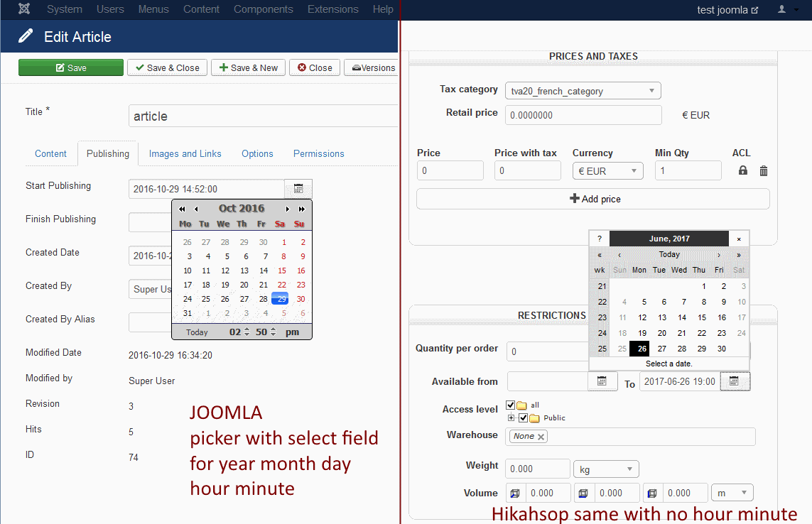Image resolution: width=812 pixels, height=524 pixels.
Task: Adjust the hour stepper in Joomla calendar
Action: tap(247, 332)
